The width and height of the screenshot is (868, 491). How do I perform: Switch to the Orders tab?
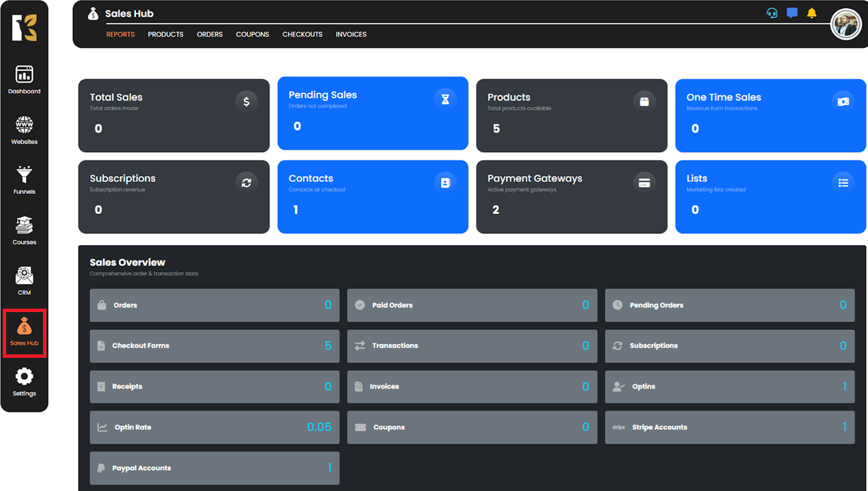[x=210, y=34]
